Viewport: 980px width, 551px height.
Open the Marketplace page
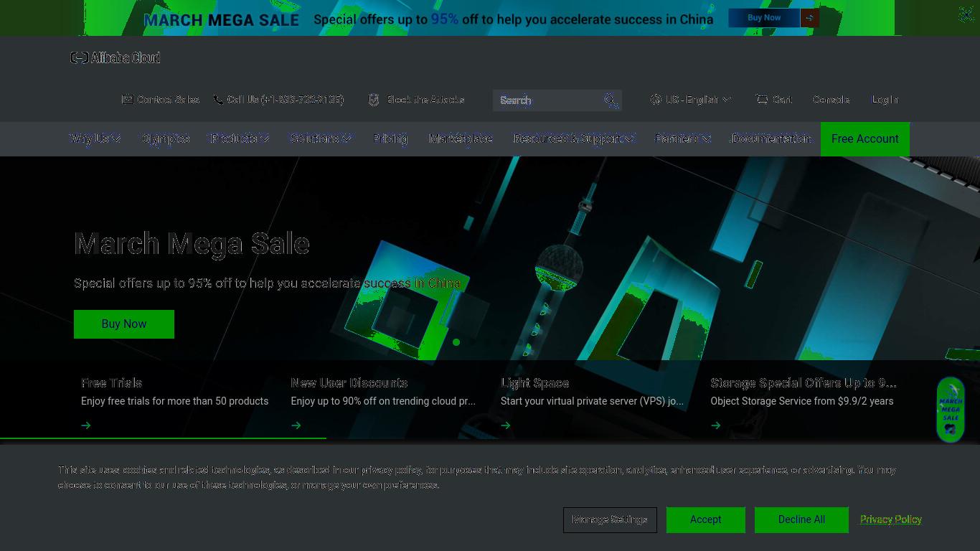[x=461, y=138]
